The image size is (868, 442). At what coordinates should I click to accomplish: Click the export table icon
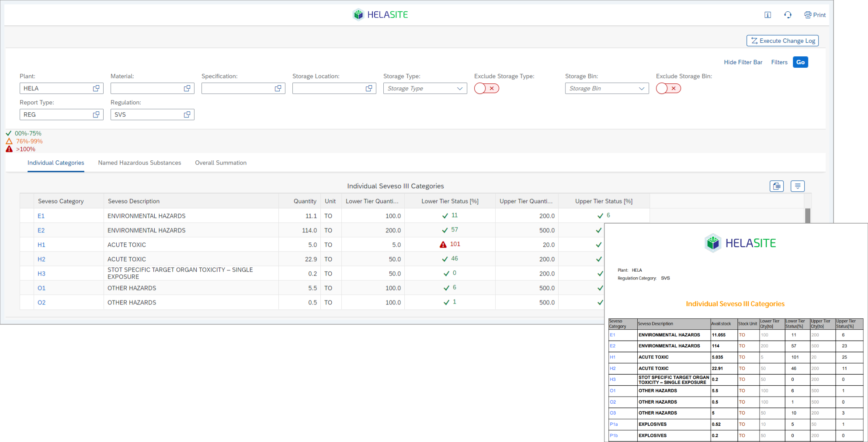[777, 186]
